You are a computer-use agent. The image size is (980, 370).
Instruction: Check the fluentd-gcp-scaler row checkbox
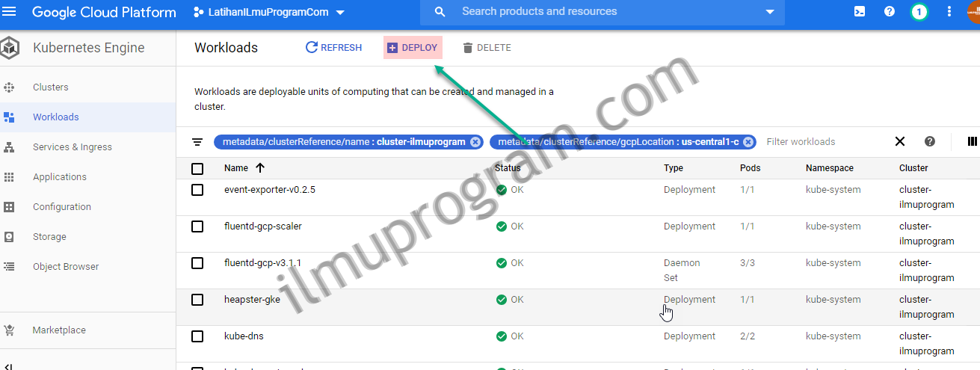click(x=197, y=226)
